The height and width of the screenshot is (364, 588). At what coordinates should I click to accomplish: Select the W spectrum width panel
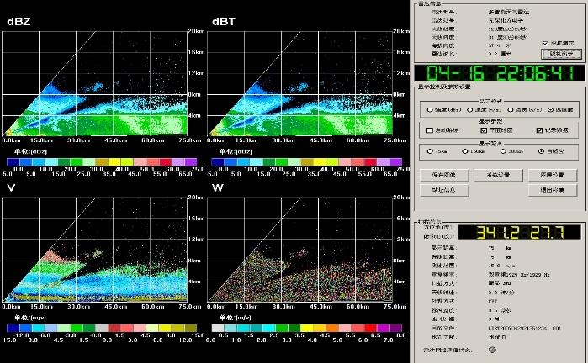tap(299, 251)
